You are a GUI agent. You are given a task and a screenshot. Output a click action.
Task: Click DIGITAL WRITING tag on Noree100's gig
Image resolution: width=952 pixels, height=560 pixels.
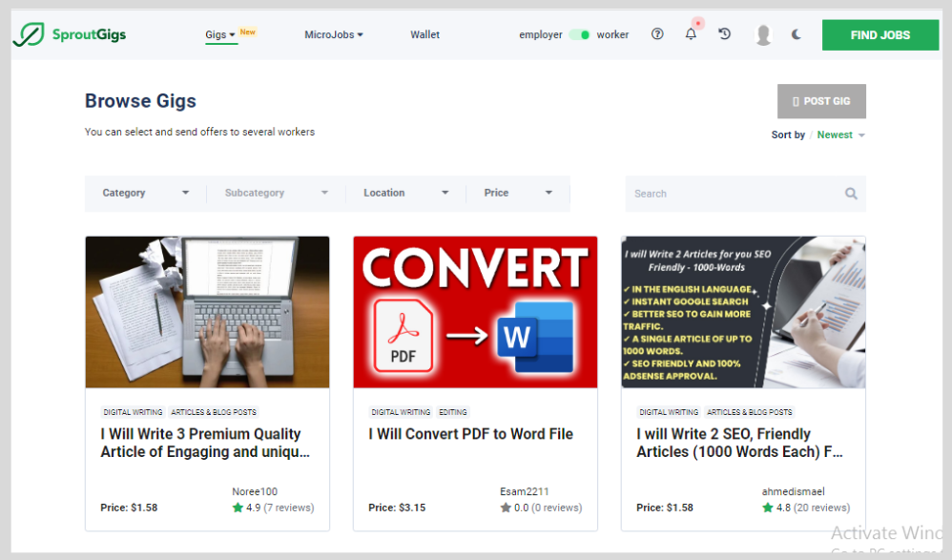pyautogui.click(x=133, y=412)
